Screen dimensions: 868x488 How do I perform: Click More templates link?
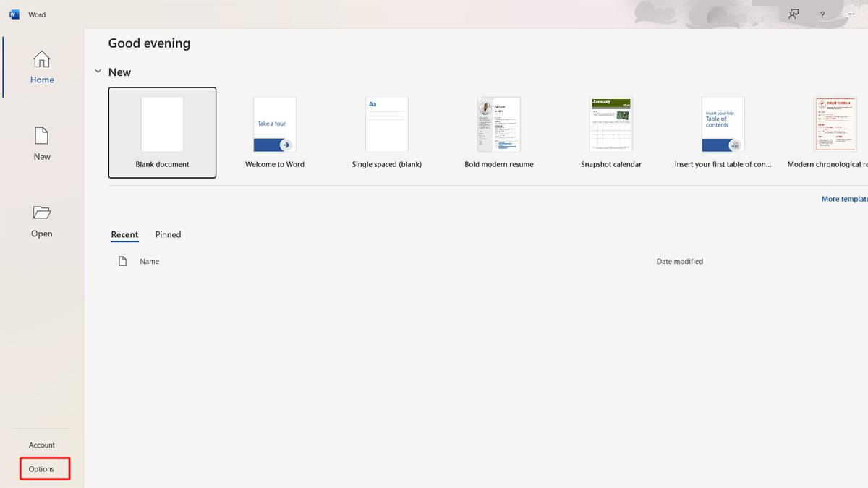click(x=844, y=199)
